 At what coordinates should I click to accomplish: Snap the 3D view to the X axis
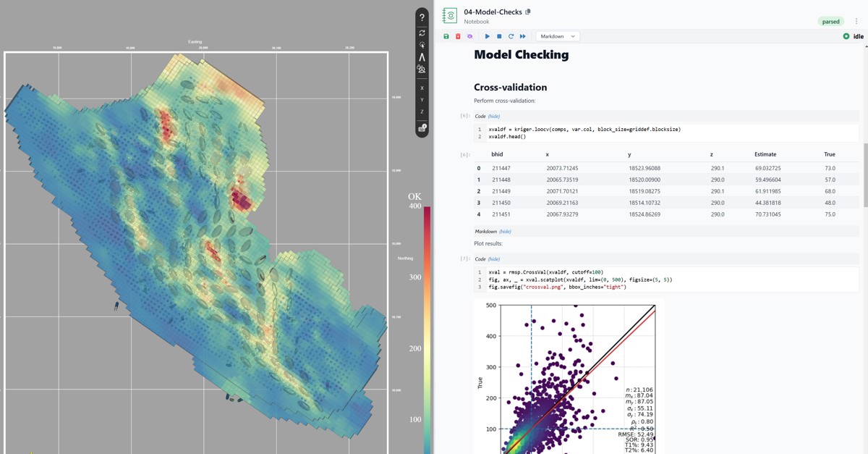pos(422,87)
